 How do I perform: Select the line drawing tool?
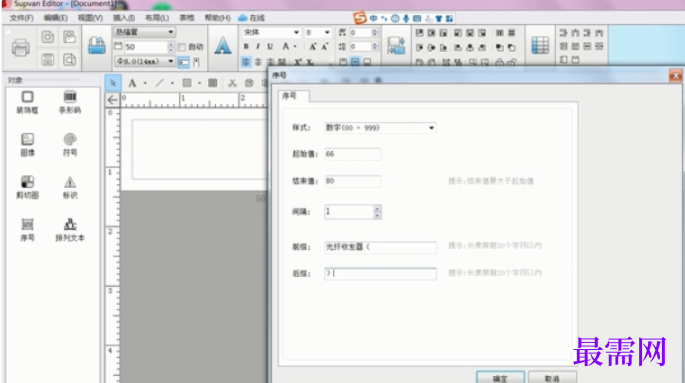coord(160,83)
